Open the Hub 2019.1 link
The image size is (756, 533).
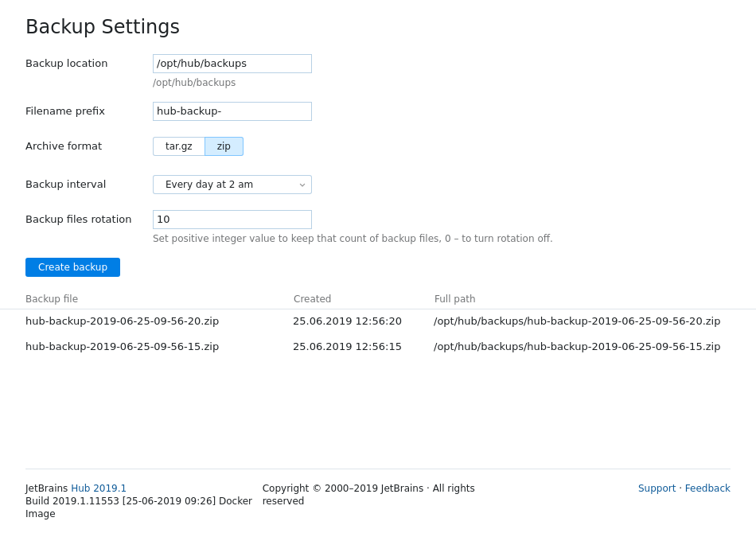tap(99, 488)
